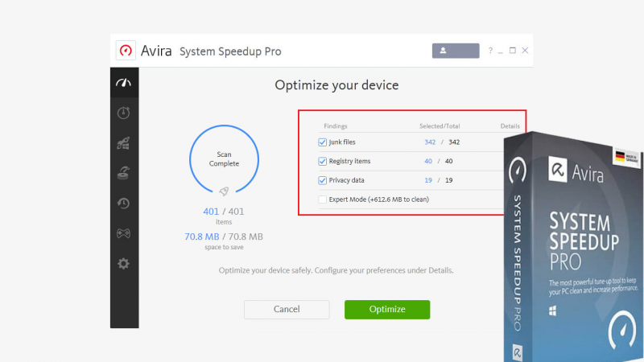Open the speedometer dashboard tab in sidebar
This screenshot has width=644, height=362.
tap(124, 83)
